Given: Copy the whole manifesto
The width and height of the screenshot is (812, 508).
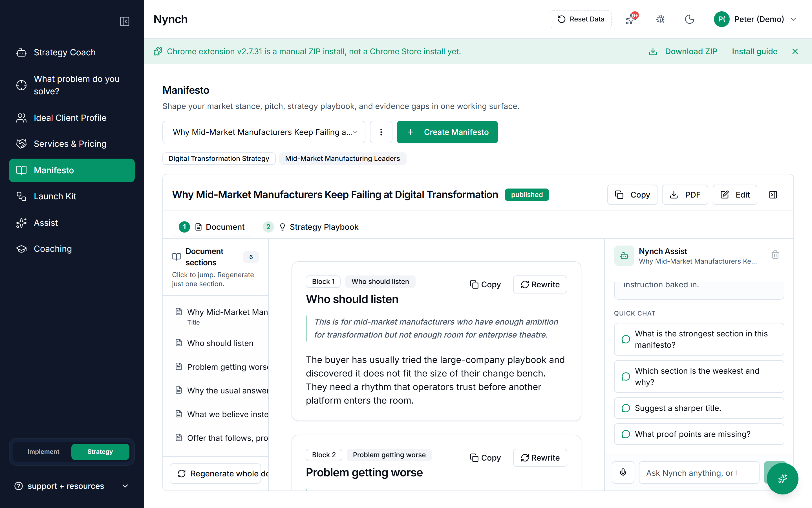Looking at the screenshot, I should coord(632,195).
